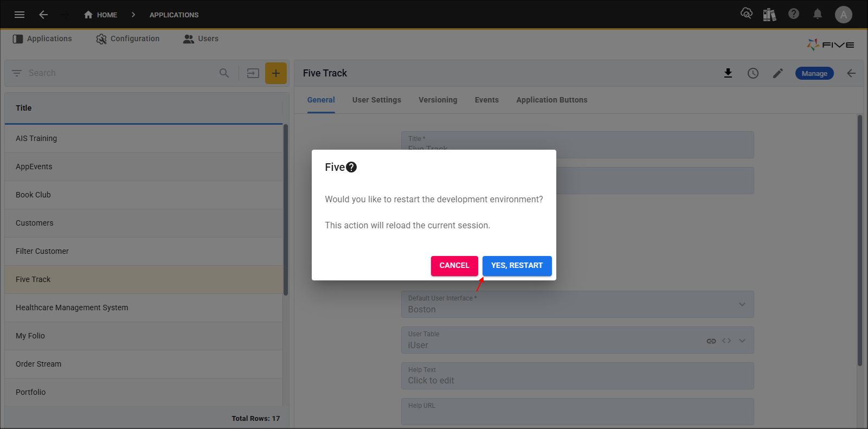Viewport: 868px width, 429px height.
Task: Open the notifications bell
Action: [818, 14]
